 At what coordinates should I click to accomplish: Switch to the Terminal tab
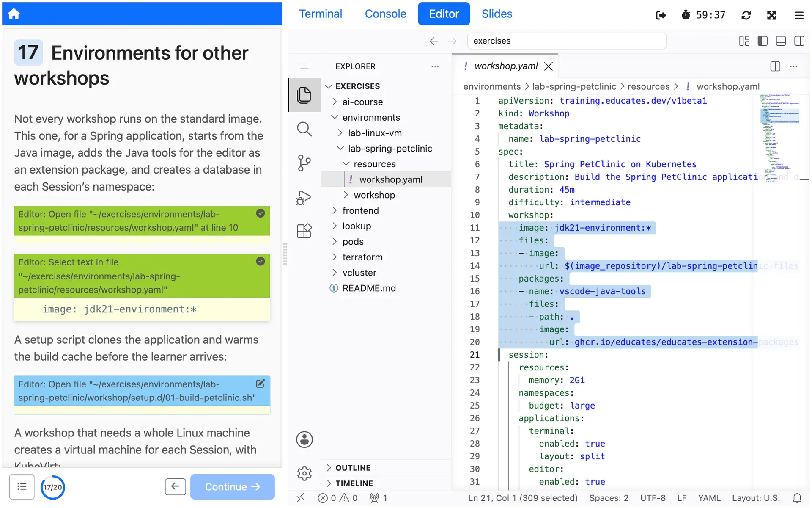pyautogui.click(x=320, y=14)
